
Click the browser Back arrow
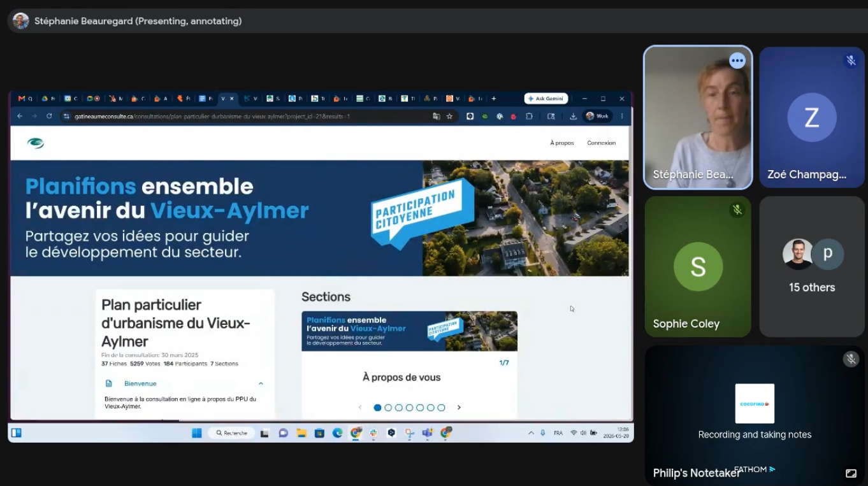click(20, 117)
